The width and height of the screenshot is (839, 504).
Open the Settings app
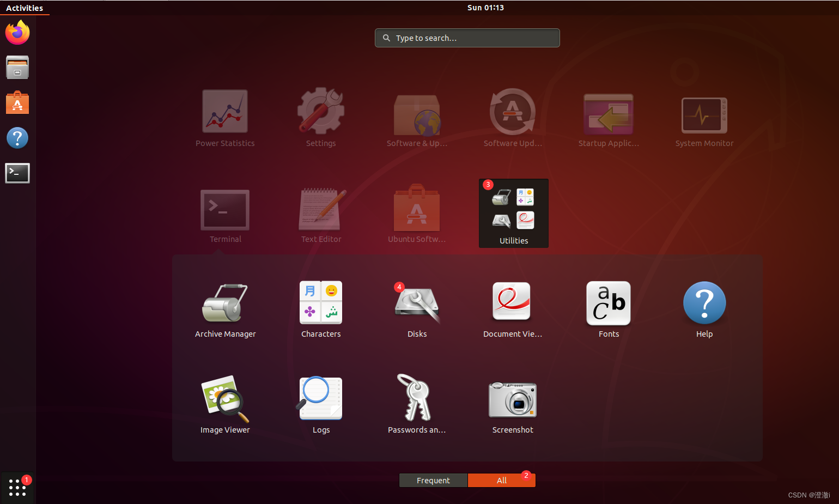[x=321, y=119]
